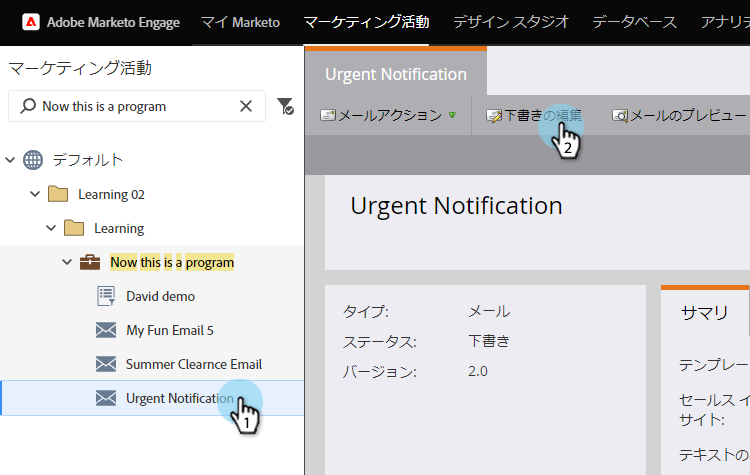The height and width of the screenshot is (475, 750).
Task: Select the Learning folder label
Action: 119,228
